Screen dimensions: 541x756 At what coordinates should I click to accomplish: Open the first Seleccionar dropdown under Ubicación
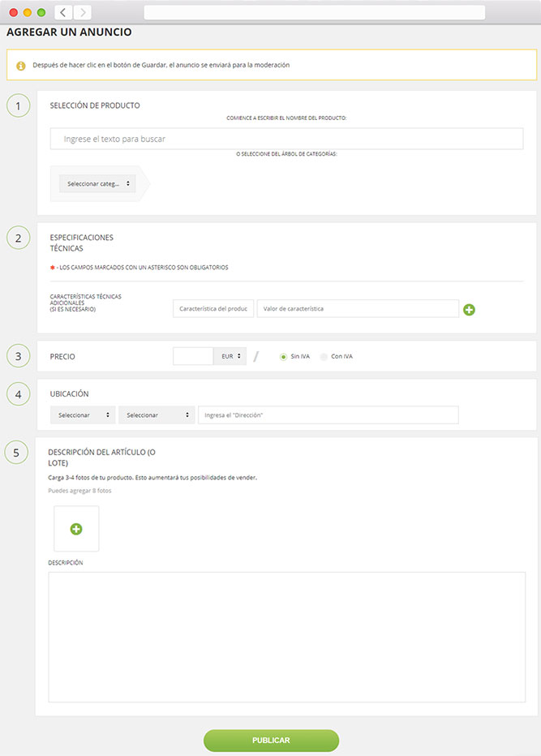[82, 415]
